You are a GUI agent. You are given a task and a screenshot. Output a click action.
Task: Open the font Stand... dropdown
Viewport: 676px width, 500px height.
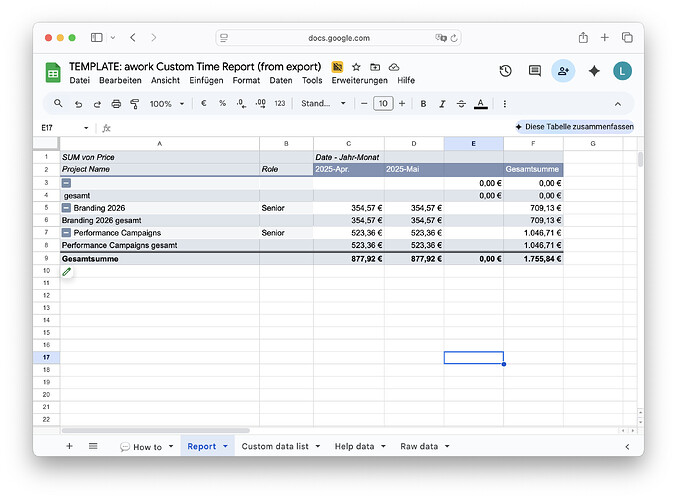coord(323,103)
